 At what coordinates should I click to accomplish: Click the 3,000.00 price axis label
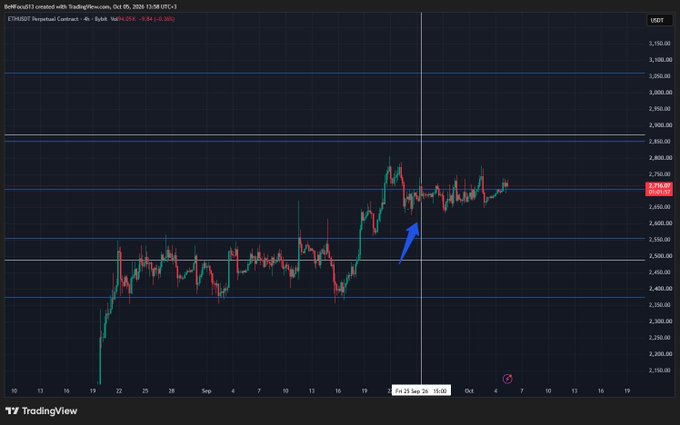click(659, 92)
